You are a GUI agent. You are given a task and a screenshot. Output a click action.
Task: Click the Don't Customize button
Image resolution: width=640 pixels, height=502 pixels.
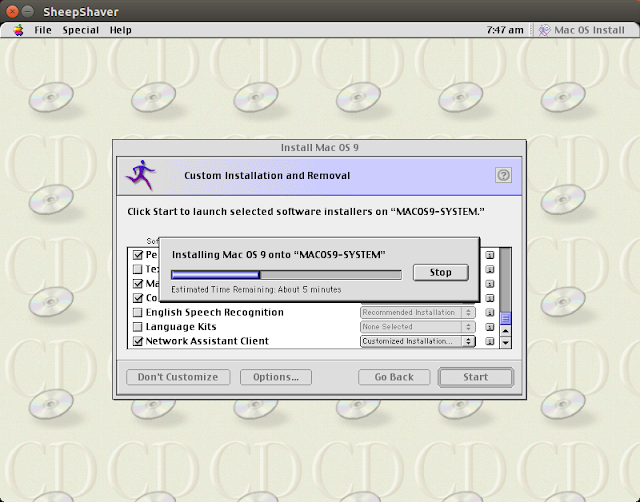[x=178, y=377]
